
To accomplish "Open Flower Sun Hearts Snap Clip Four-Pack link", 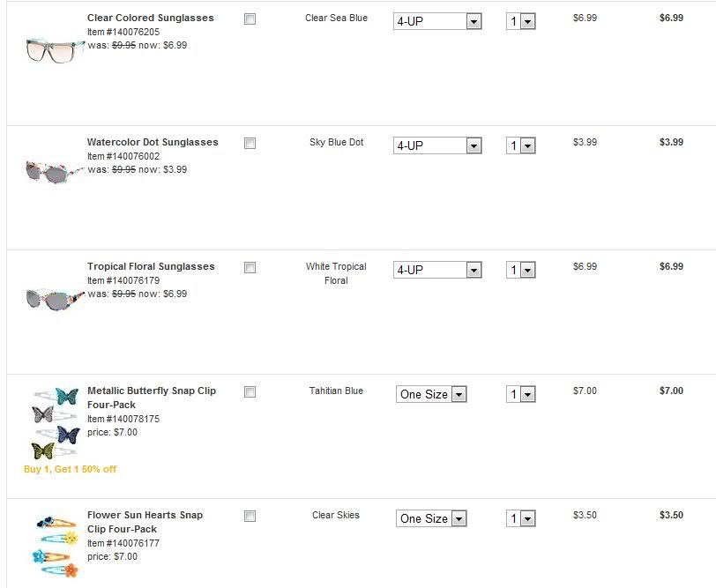I will point(144,522).
